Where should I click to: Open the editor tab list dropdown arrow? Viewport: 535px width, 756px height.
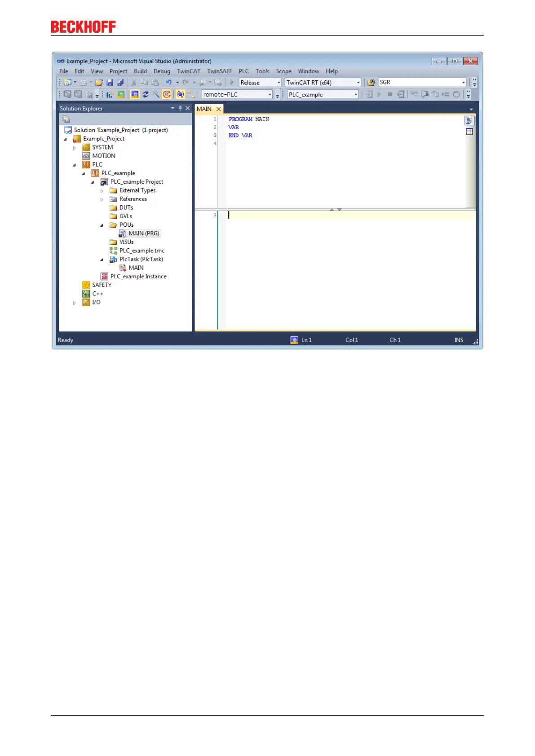tap(471, 109)
